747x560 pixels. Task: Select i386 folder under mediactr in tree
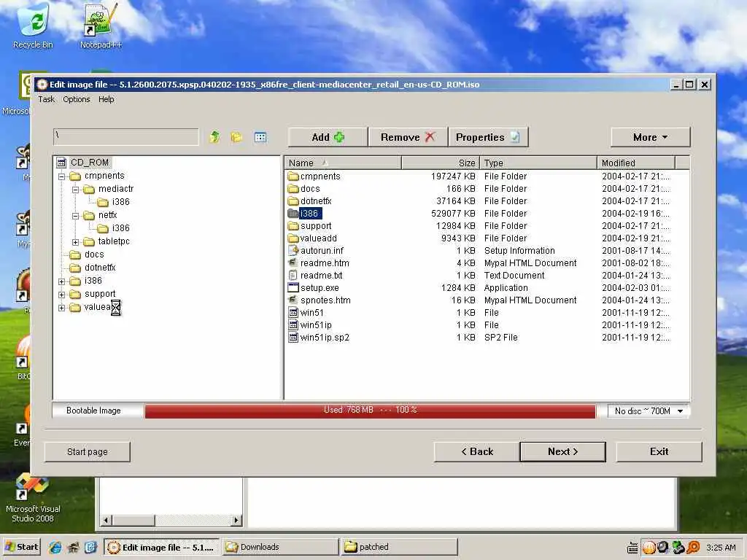pos(120,202)
